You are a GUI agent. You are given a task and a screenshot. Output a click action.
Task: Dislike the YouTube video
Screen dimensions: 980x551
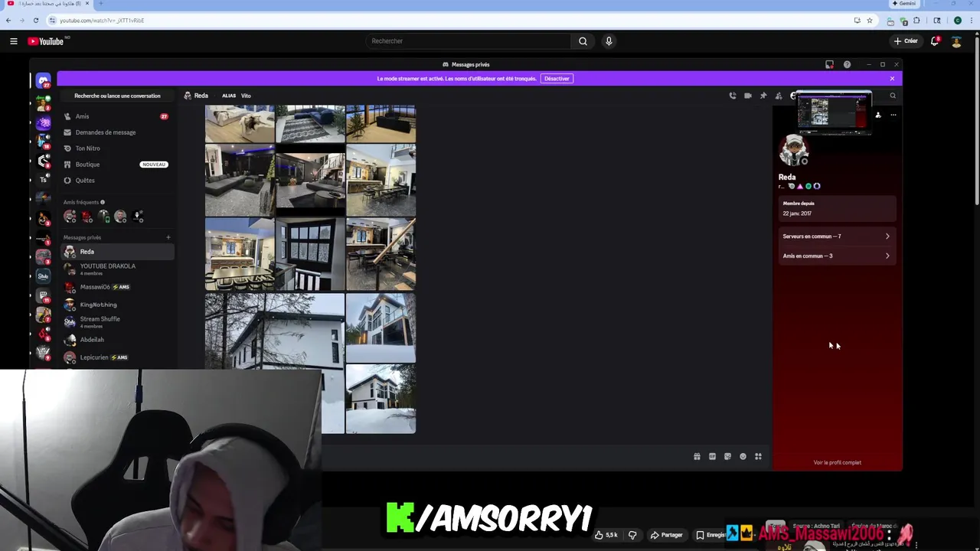(x=632, y=535)
